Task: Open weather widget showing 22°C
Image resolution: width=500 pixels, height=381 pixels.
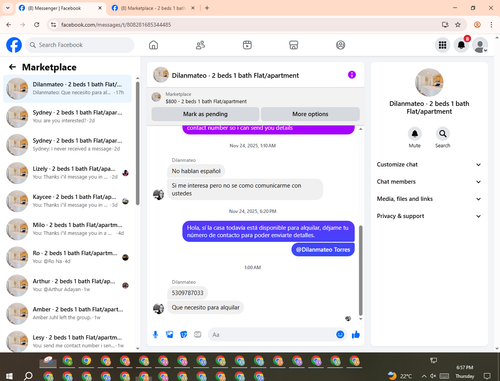Action: point(400,376)
